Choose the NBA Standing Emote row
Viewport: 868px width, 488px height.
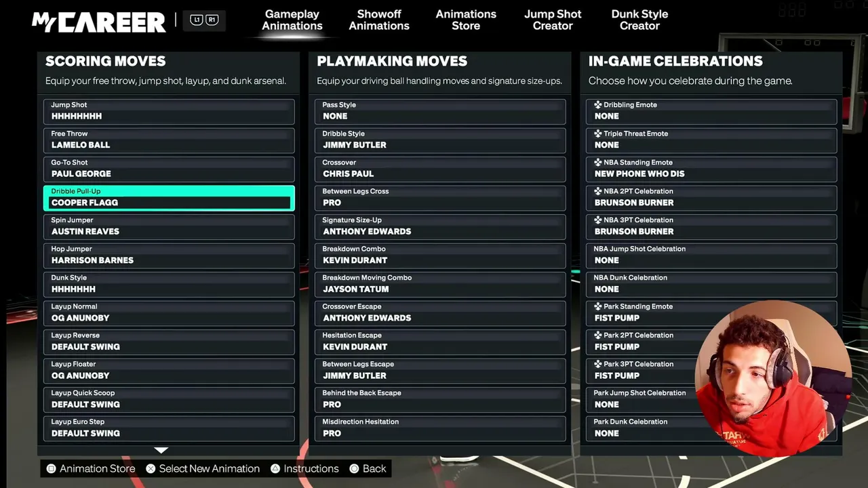pyautogui.click(x=711, y=169)
